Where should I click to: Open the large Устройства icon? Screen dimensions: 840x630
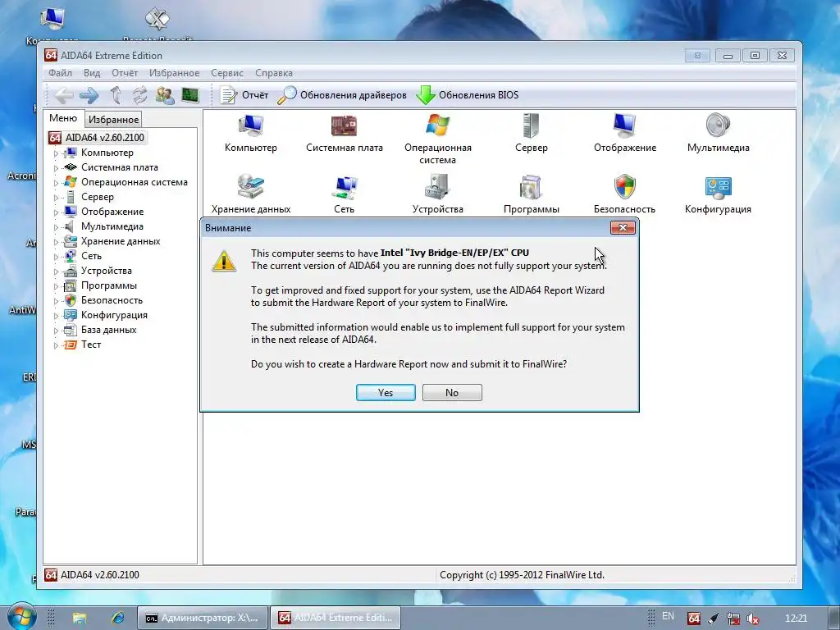438,194
